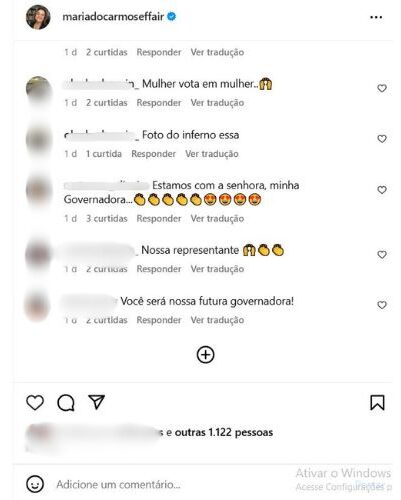Translate the 'Nossa representante' comment
401x500 pixels.
(217, 269)
